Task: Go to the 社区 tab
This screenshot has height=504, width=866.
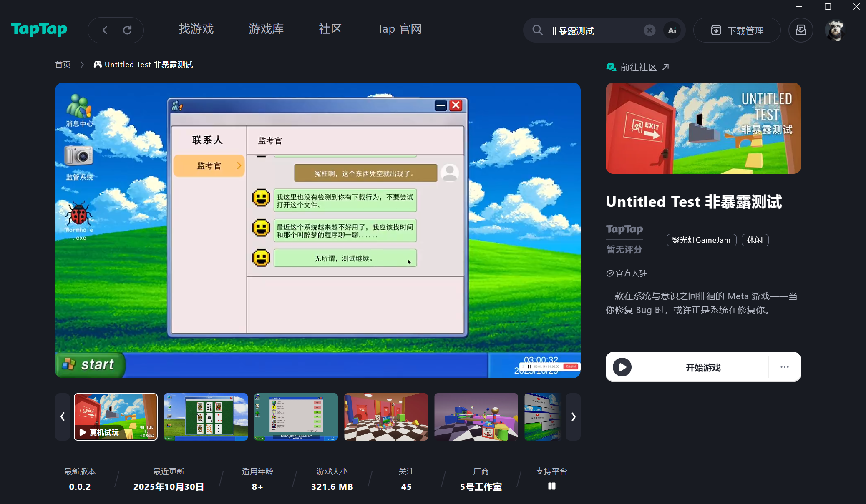Action: 330,29
